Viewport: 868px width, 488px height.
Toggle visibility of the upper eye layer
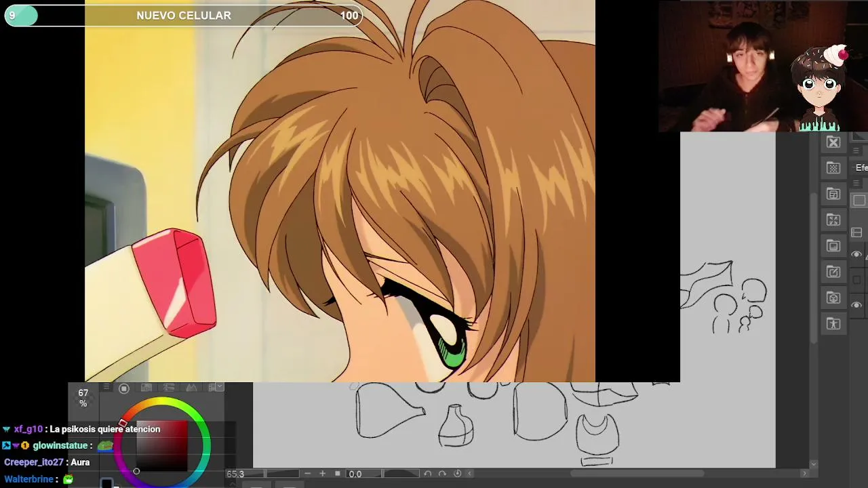tap(856, 254)
